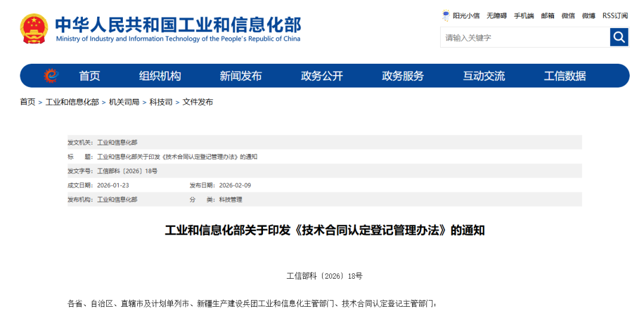Screen dimensions: 644x321
Task: Click the 标题 row title text
Action: click(x=177, y=157)
